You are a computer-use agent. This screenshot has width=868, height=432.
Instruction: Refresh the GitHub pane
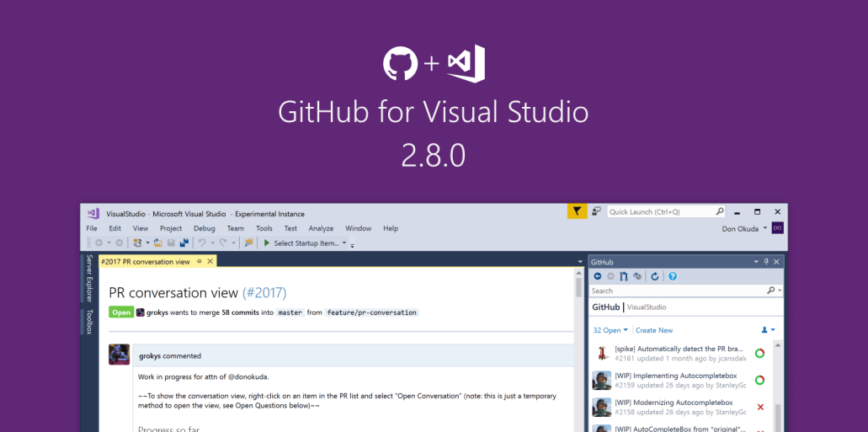click(x=655, y=276)
